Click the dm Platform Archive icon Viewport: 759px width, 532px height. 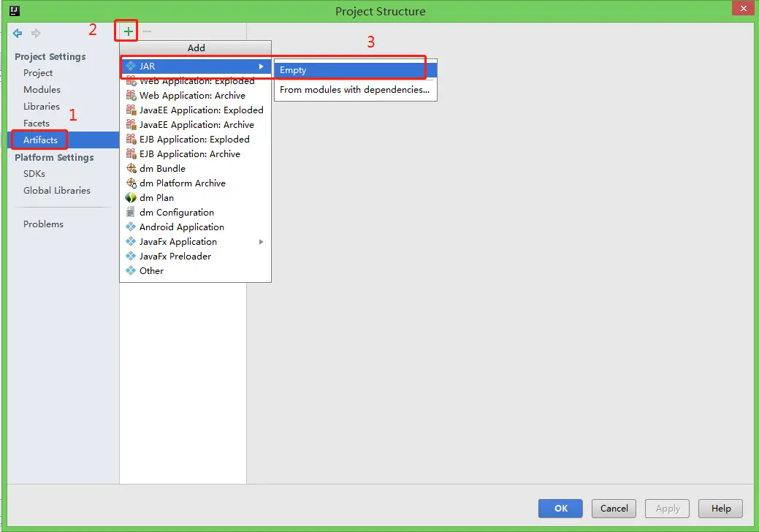tap(131, 183)
